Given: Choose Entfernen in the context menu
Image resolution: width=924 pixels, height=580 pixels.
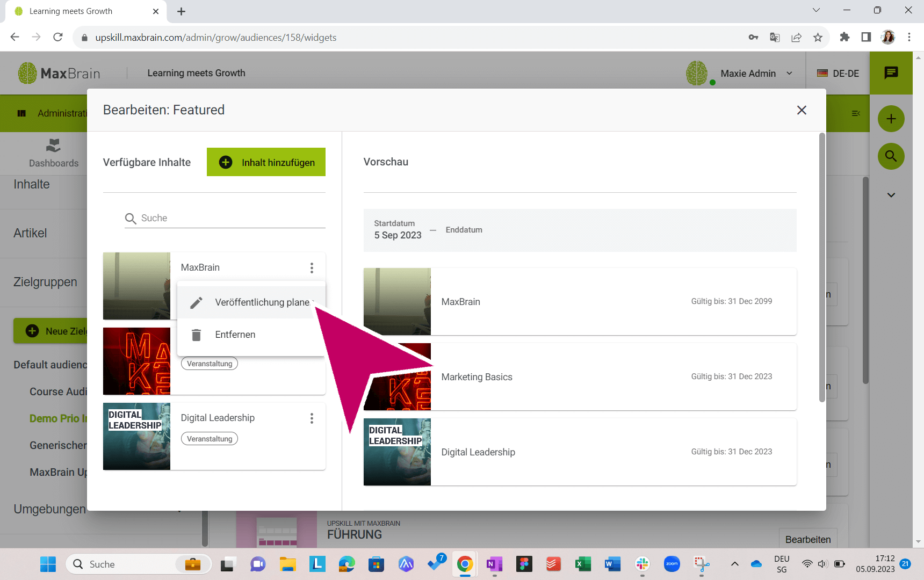Looking at the screenshot, I should [x=251, y=335].
